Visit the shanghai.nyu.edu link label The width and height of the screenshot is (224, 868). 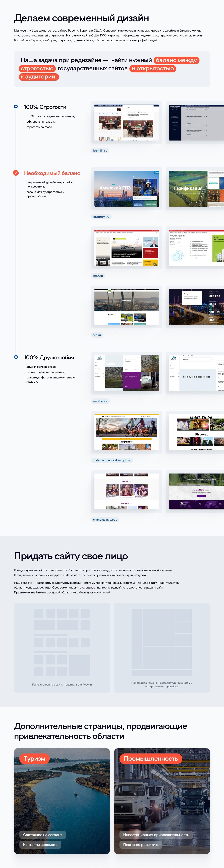[105, 519]
